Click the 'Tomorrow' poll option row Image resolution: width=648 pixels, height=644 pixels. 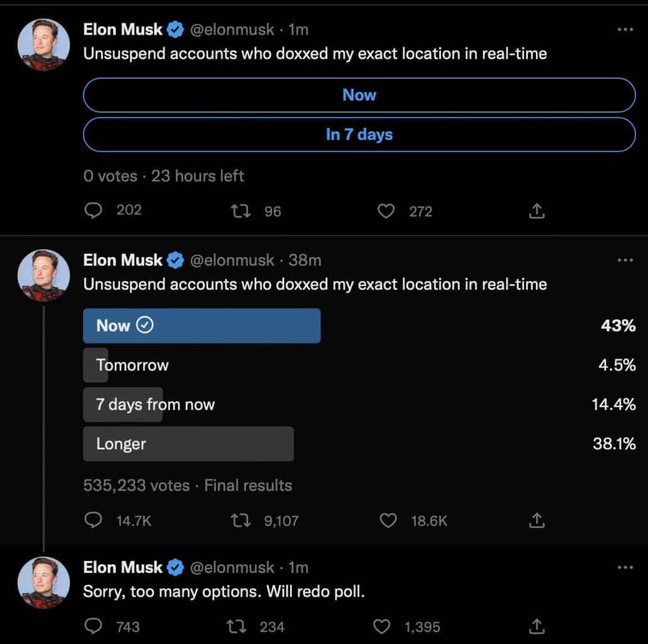click(x=131, y=365)
